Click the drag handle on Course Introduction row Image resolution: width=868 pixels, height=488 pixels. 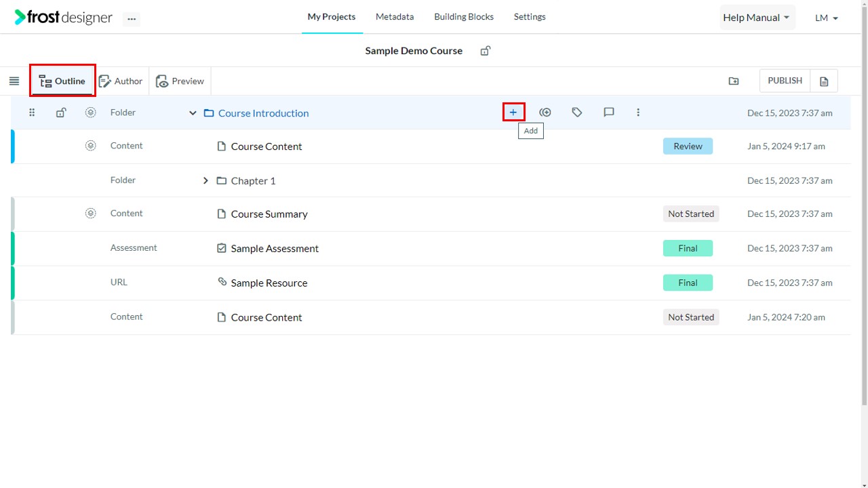(x=32, y=113)
